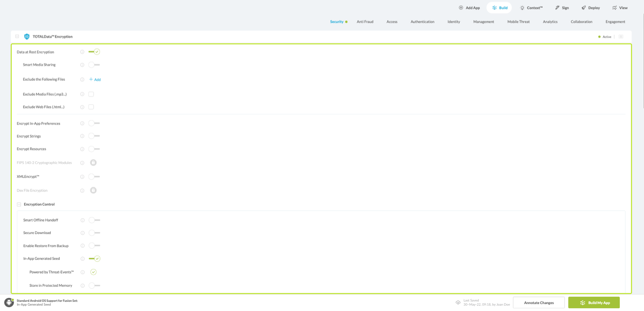The height and width of the screenshot is (311, 644).
Task: Click the Annotate Changes button
Action: tap(539, 302)
